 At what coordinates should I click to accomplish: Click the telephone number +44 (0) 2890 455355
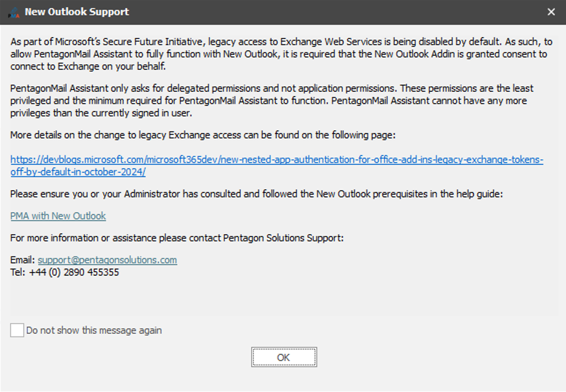click(74, 272)
